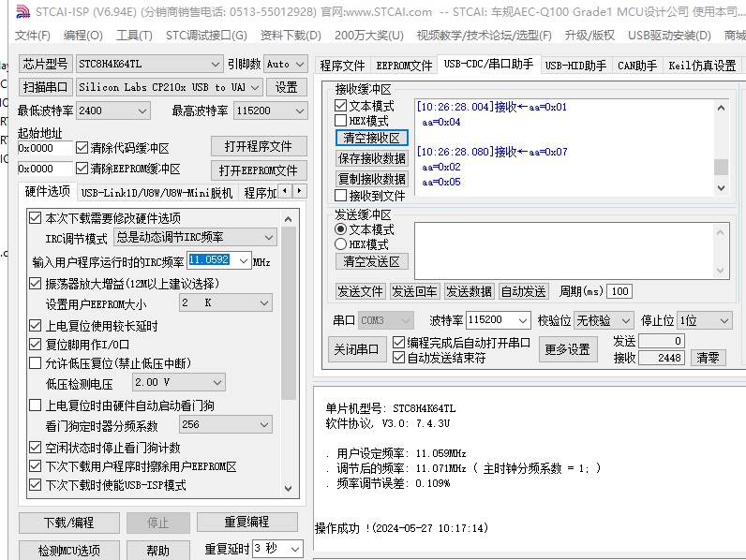Open the USB驱动安装(D) menu
Screen dimensions: 746x560
[669, 36]
